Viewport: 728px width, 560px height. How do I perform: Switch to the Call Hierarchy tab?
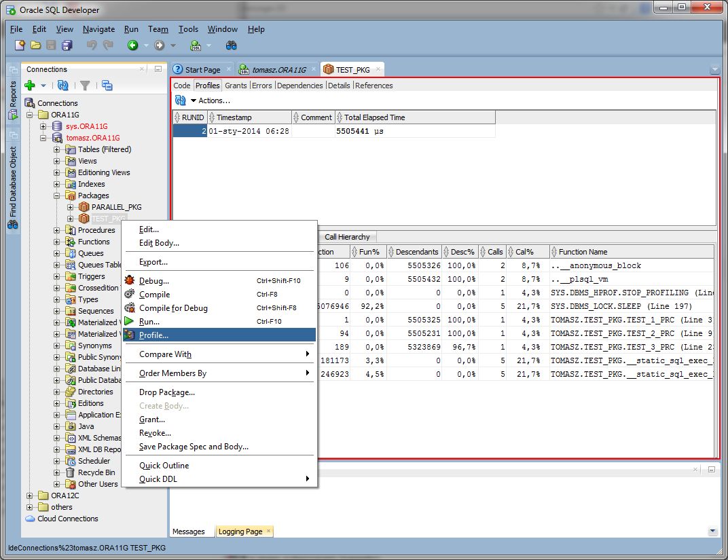click(347, 237)
